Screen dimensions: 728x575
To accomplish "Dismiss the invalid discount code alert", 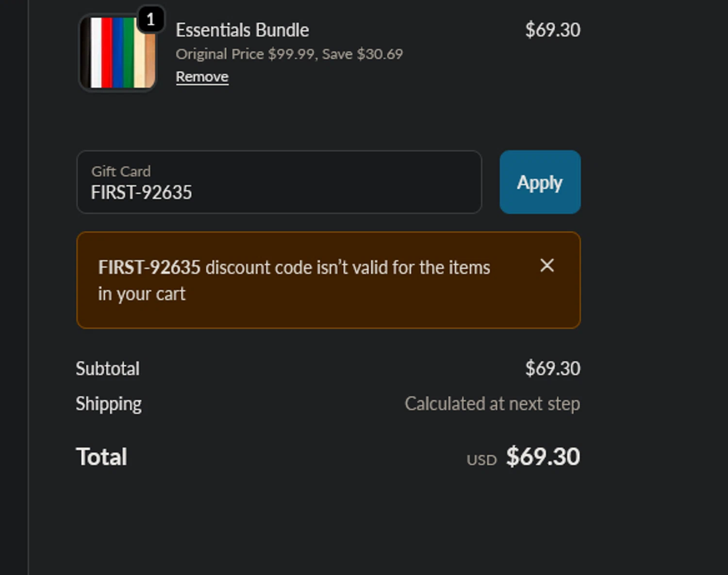I will (x=547, y=265).
